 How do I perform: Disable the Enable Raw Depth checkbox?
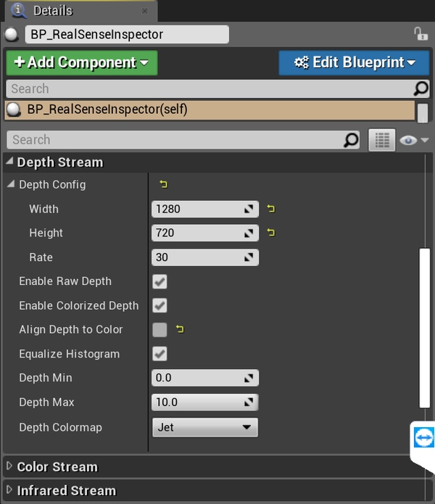pyautogui.click(x=159, y=281)
